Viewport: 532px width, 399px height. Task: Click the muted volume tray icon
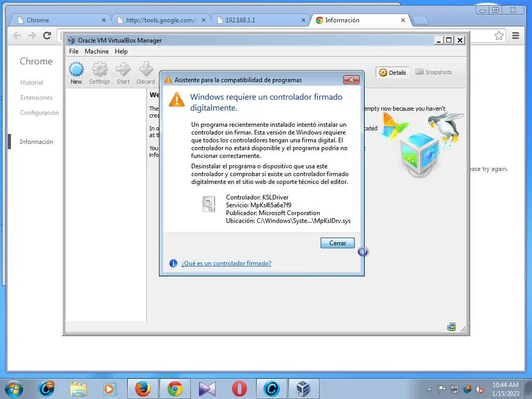(x=480, y=389)
